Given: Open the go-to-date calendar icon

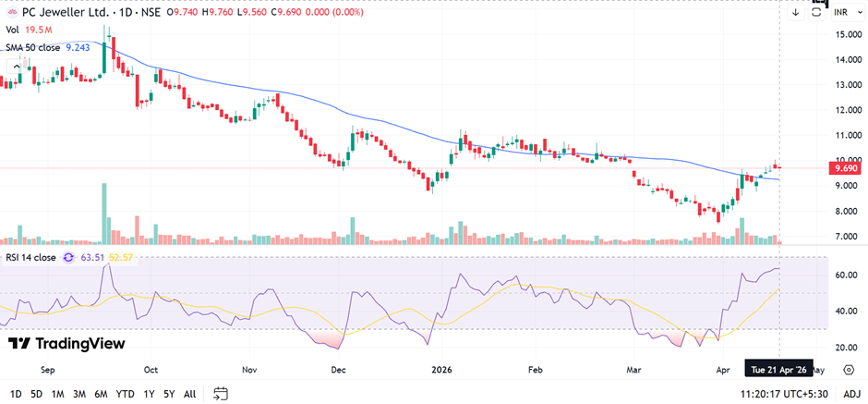Looking at the screenshot, I should click(x=220, y=393).
